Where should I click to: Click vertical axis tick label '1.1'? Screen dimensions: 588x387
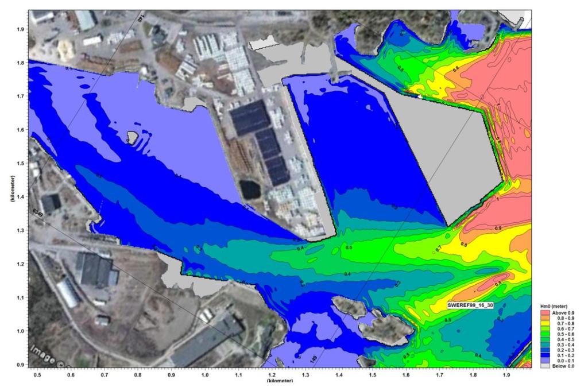point(21,297)
